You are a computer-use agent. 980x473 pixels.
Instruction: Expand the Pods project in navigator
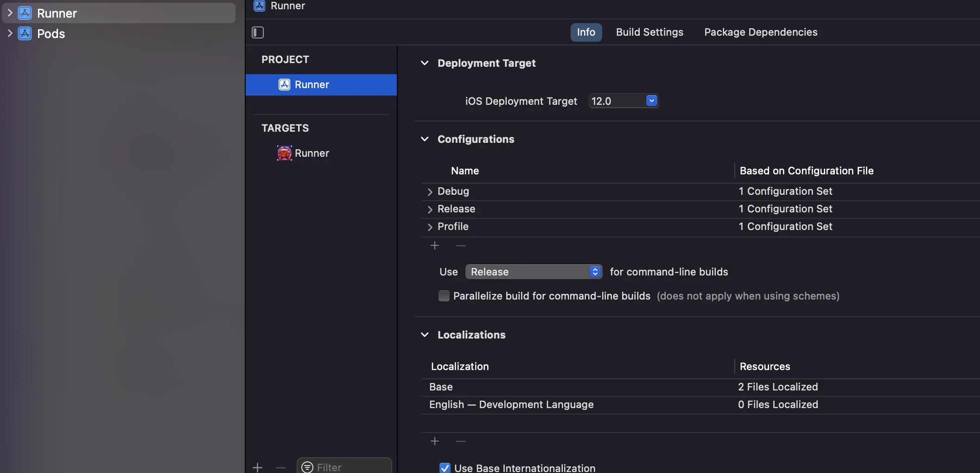point(10,33)
